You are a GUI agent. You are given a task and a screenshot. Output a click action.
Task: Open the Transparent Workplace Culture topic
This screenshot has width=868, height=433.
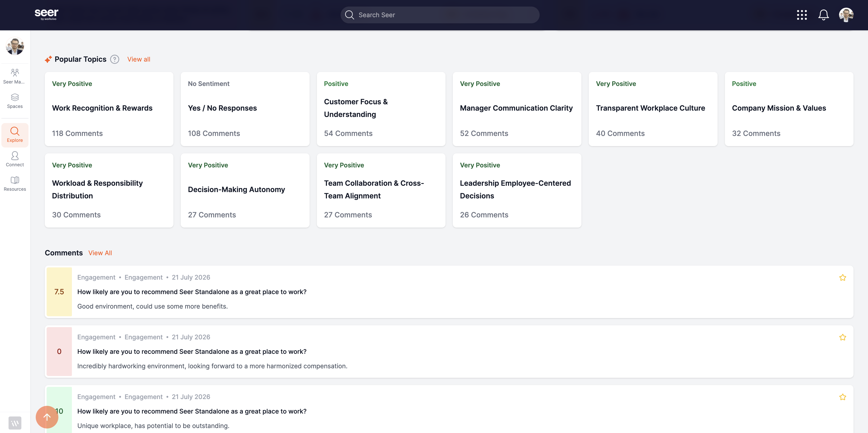click(653, 109)
